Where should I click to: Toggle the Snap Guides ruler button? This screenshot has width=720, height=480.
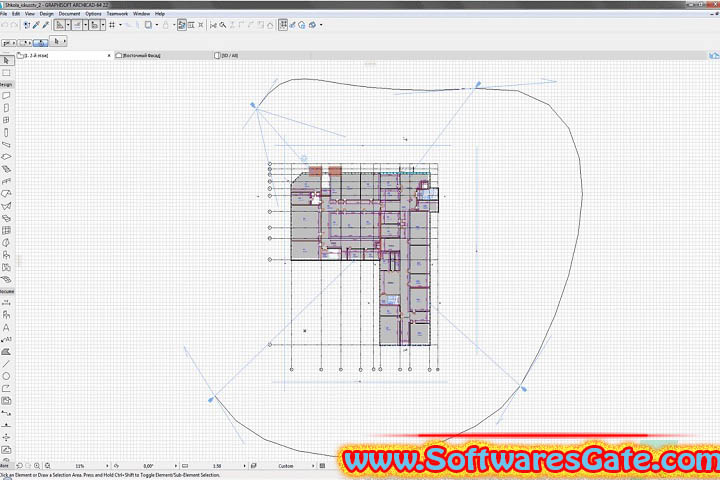pyautogui.click(x=77, y=25)
